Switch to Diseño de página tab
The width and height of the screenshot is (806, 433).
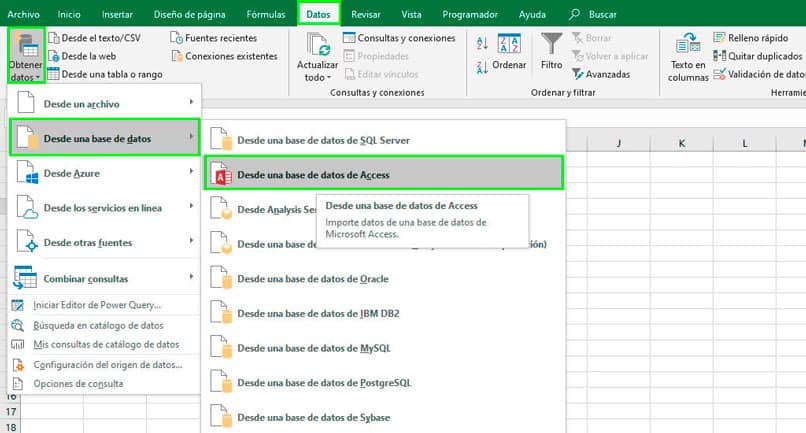click(190, 14)
